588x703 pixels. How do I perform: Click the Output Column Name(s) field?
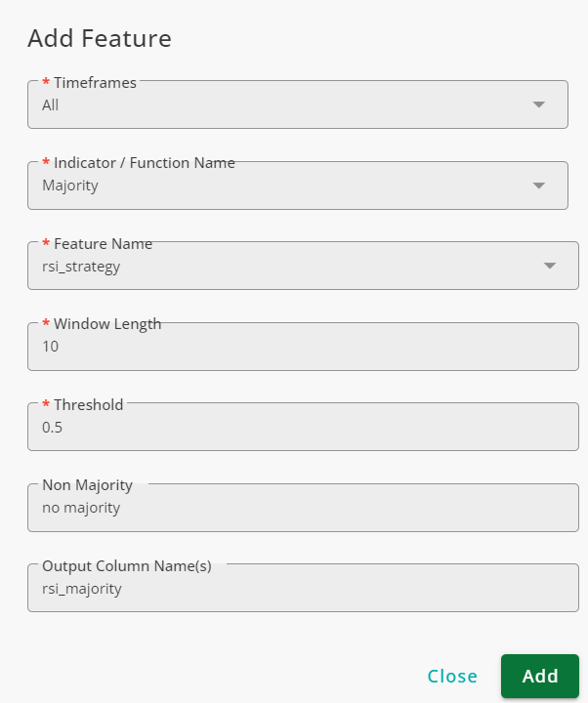point(303,588)
